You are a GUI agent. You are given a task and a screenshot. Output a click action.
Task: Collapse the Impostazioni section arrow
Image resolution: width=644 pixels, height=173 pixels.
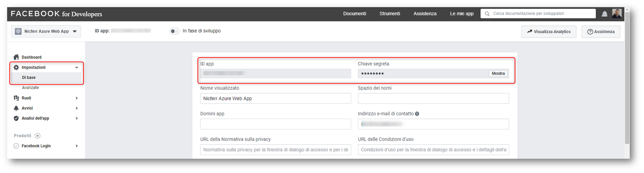(77, 68)
